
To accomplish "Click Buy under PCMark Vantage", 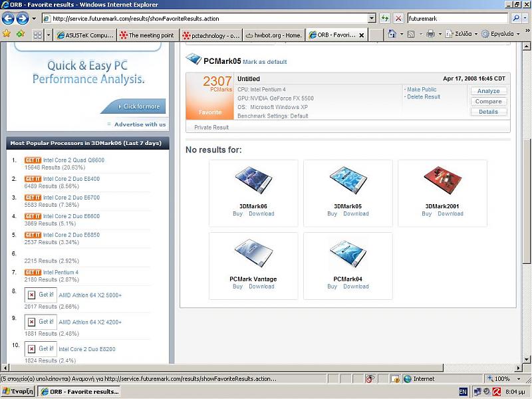I will click(x=237, y=287).
